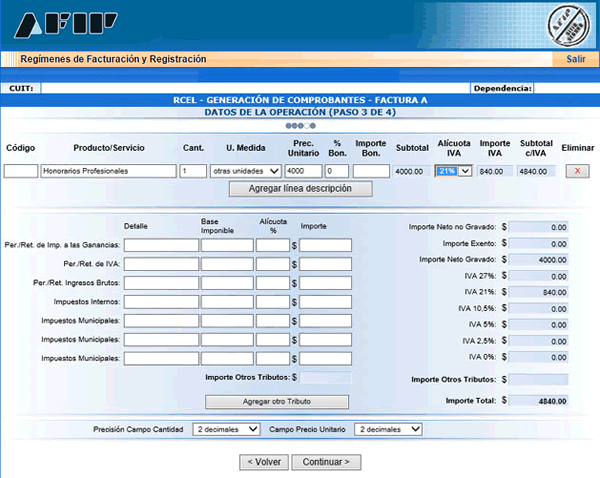The height and width of the screenshot is (478, 600).
Task: Edit the Producto/Servicio field 'Honorarios Profesionales'
Action: tap(108, 171)
